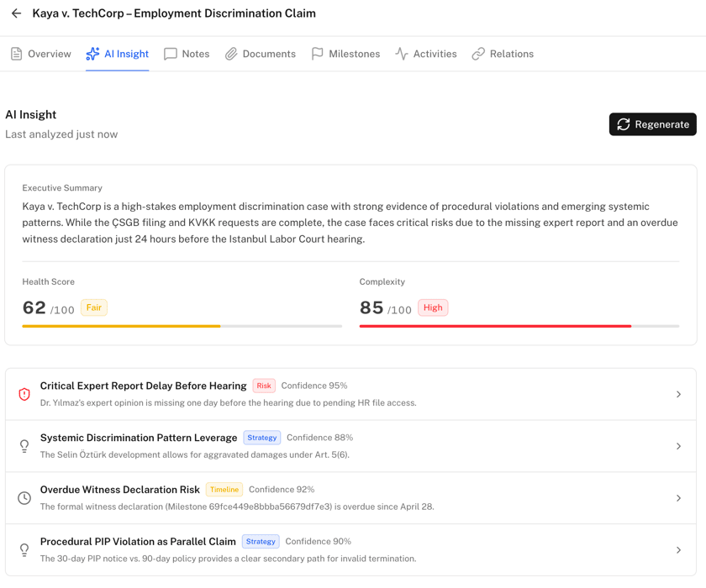
Task: Expand Overdue Witness Declaration Risk chevron
Action: (x=678, y=498)
